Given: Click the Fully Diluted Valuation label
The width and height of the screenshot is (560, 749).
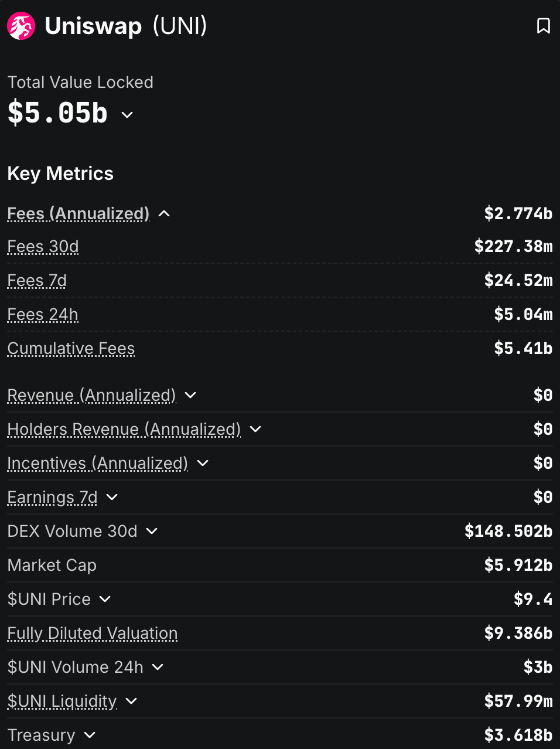Looking at the screenshot, I should (93, 634).
